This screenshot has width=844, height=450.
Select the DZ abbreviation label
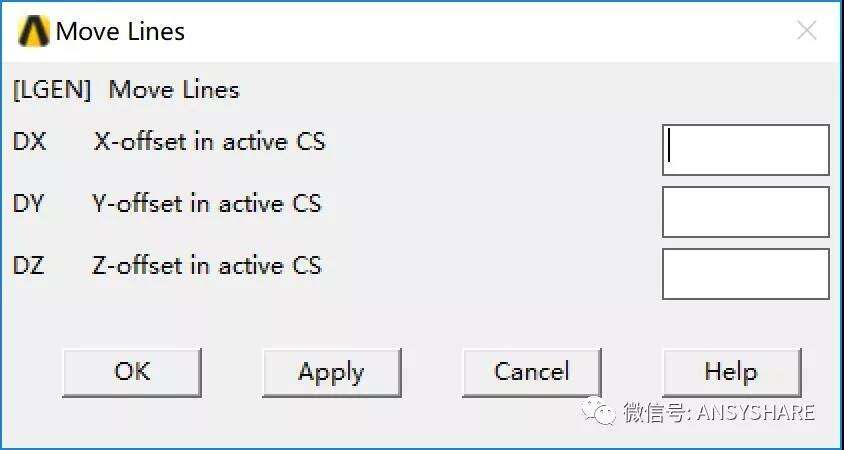29,266
